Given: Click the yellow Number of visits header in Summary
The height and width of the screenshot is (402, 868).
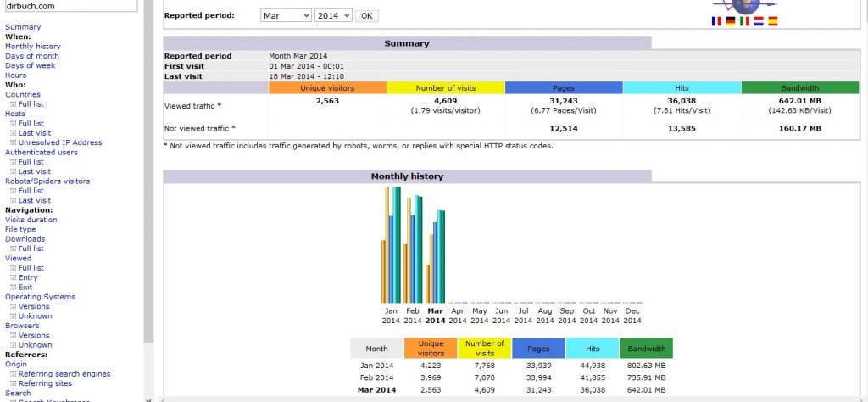Looking at the screenshot, I should (x=446, y=88).
